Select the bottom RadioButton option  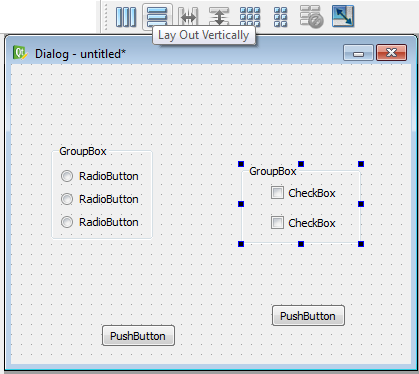point(100,222)
